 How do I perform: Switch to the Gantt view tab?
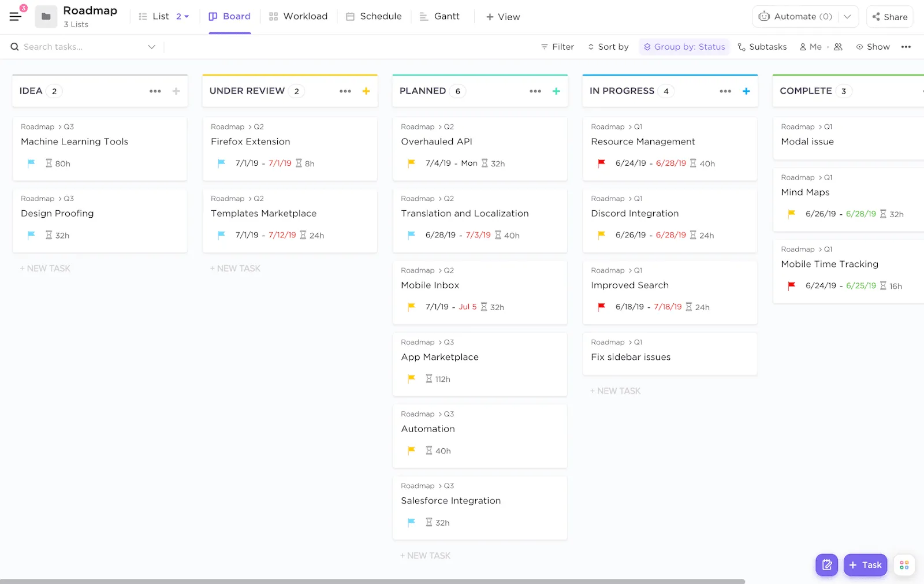[439, 16]
